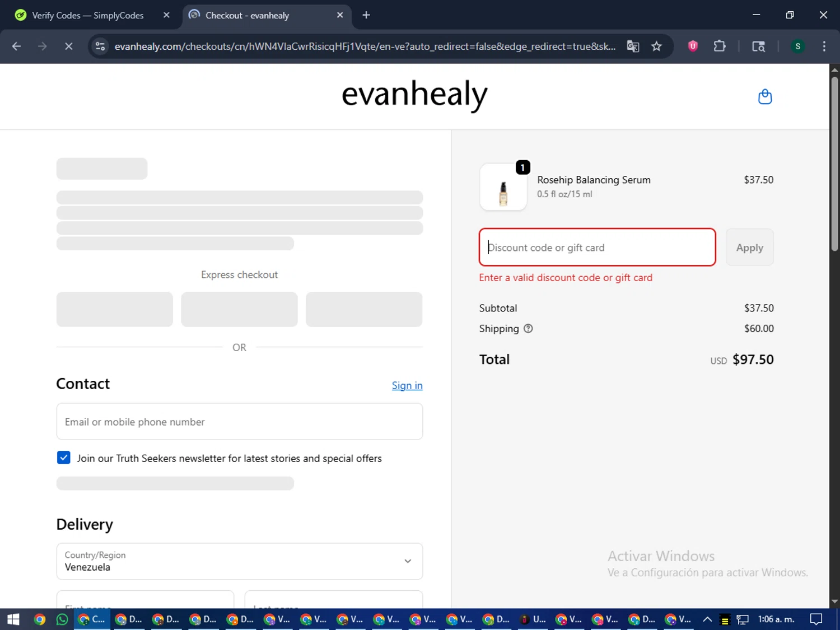The image size is (840, 630).
Task: Click the network status tray icon
Action: click(743, 619)
